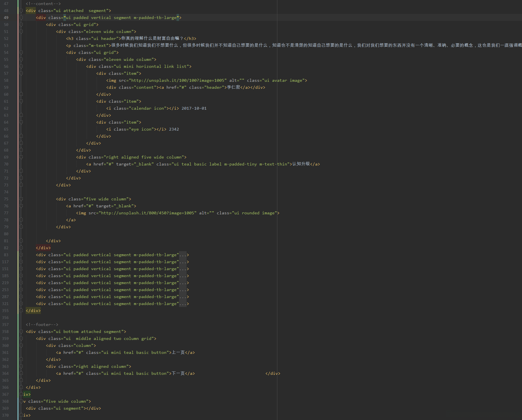Expand the collapsed block gutter marker, line 321
The width and height of the screenshot is (522, 420).
click(x=21, y=304)
